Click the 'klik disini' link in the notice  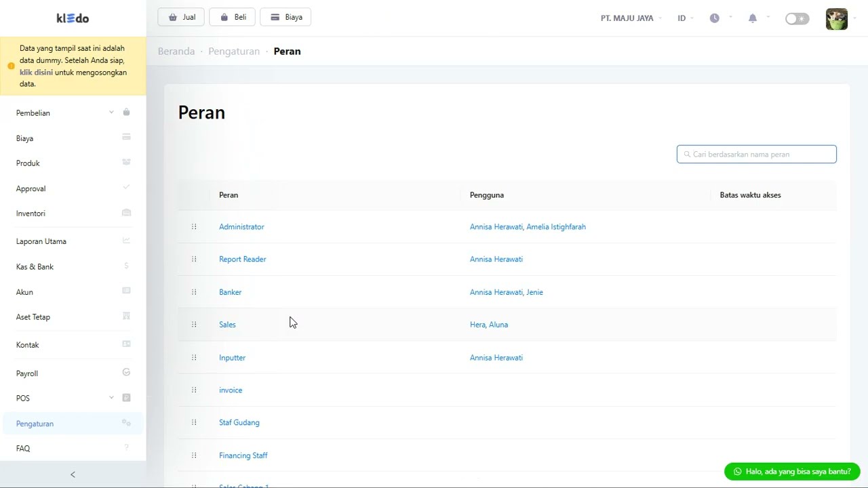[36, 72]
